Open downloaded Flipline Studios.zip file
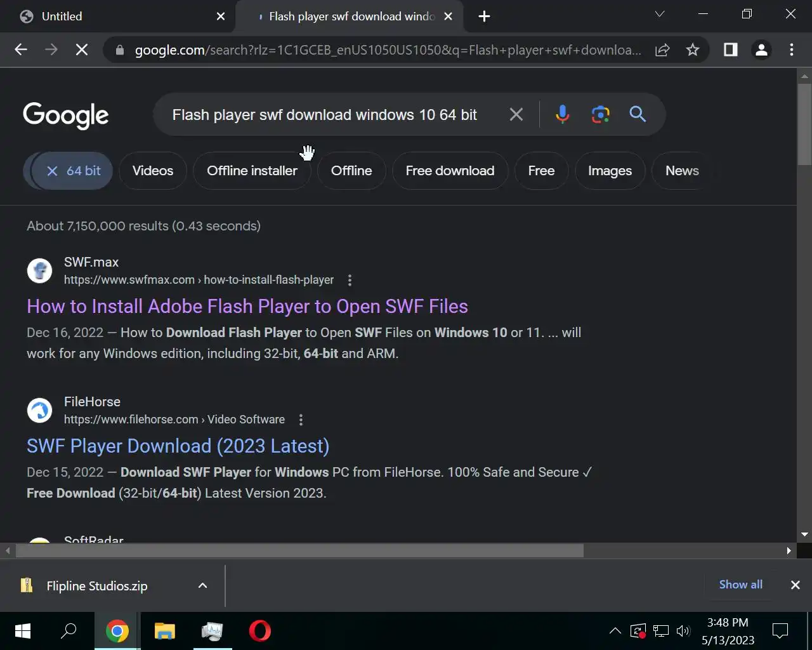The image size is (812, 650). point(96,586)
